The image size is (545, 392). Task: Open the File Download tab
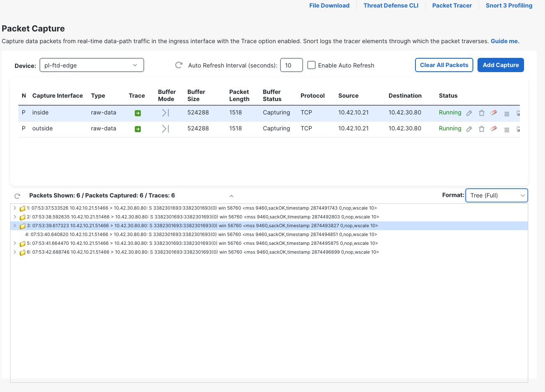(x=330, y=5)
